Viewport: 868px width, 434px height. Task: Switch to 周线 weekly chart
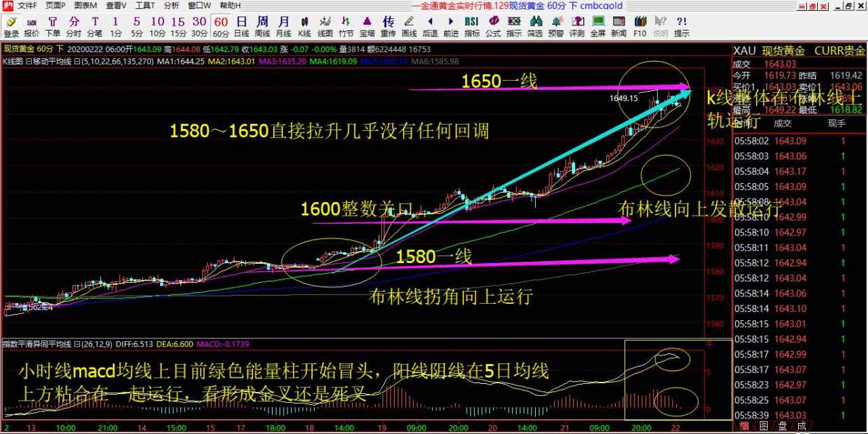262,26
